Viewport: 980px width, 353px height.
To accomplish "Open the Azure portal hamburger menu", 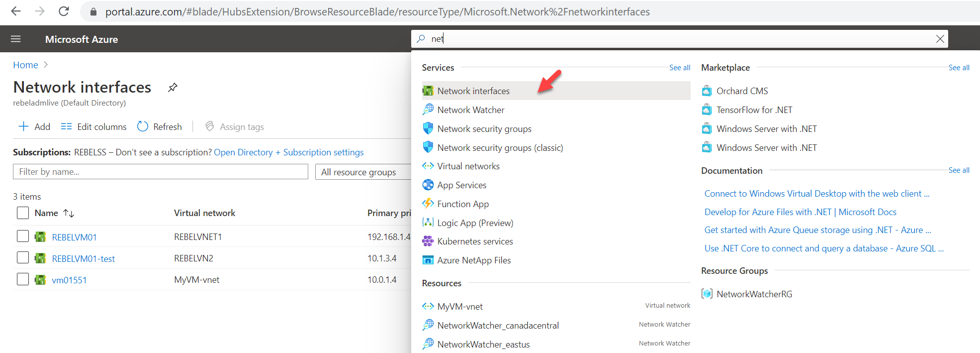I will 16,39.
